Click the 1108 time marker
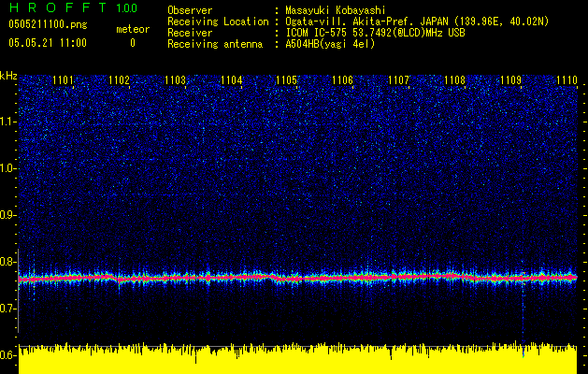The image size is (588, 374). [454, 80]
